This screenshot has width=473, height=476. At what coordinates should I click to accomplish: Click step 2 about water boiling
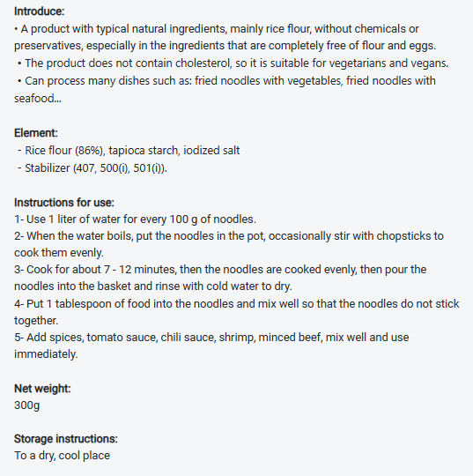(x=229, y=244)
